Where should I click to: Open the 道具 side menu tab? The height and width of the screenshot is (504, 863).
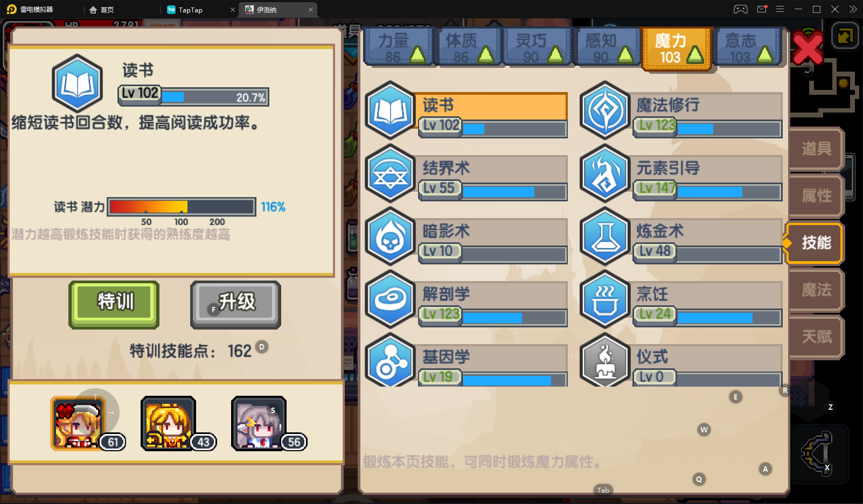(x=816, y=149)
